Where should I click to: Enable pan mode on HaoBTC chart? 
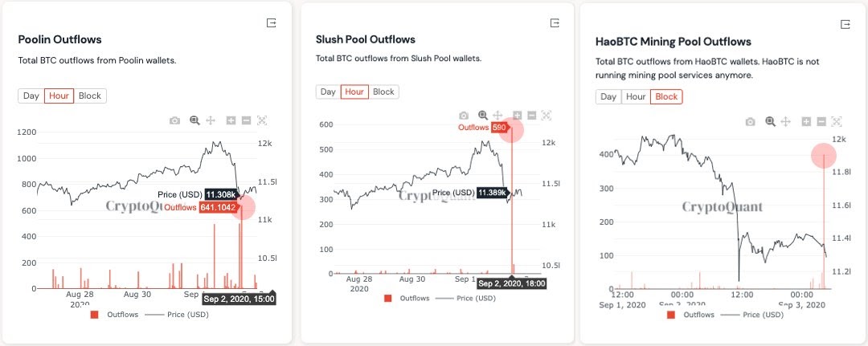tap(787, 121)
